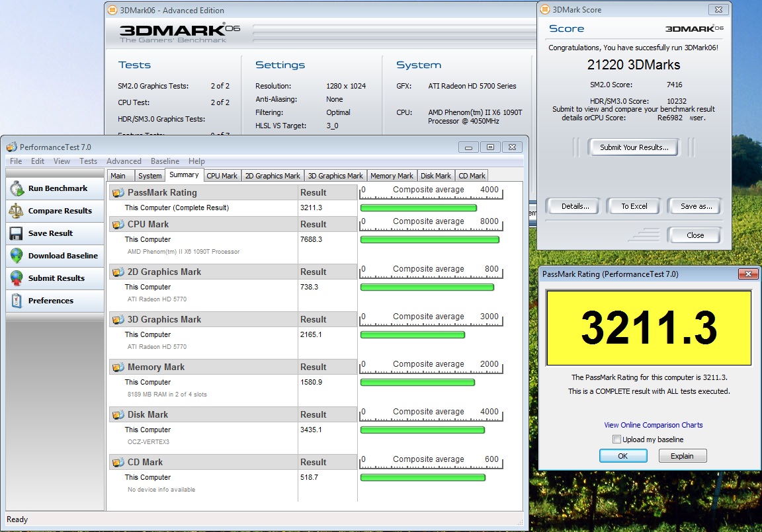Click the 21220 3DMarks score text

(634, 65)
